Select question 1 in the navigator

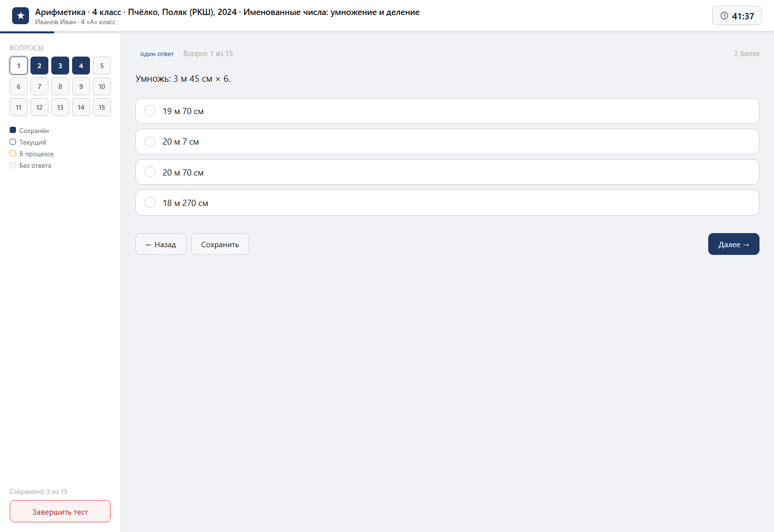[18, 66]
